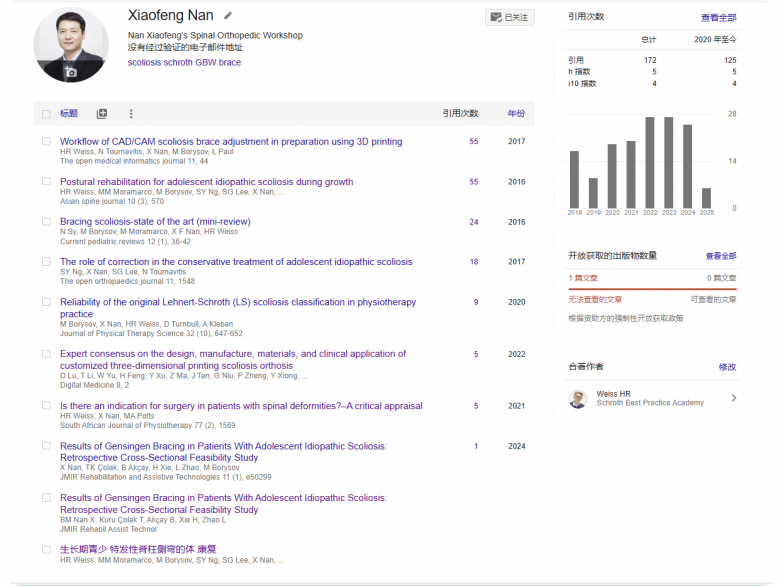This screenshot has height=586, width=782.
Task: Click the chevron arrow next to Weiss HR
Action: point(734,398)
